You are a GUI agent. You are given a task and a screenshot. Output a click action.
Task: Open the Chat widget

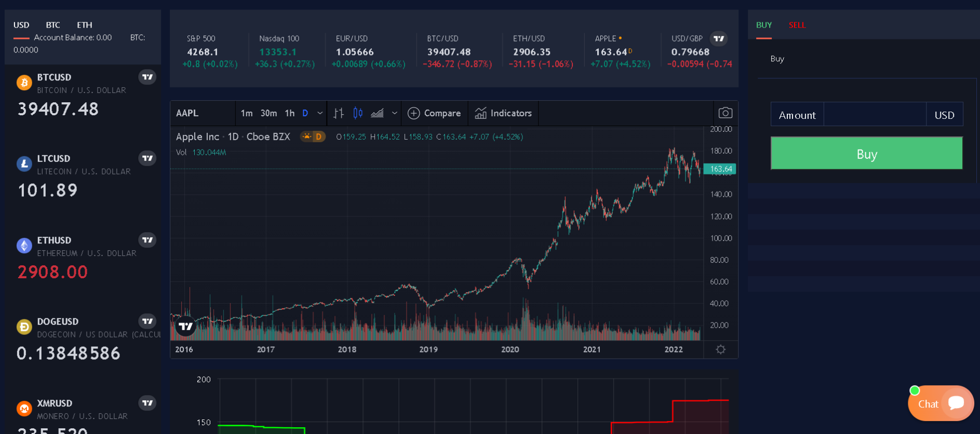click(941, 403)
